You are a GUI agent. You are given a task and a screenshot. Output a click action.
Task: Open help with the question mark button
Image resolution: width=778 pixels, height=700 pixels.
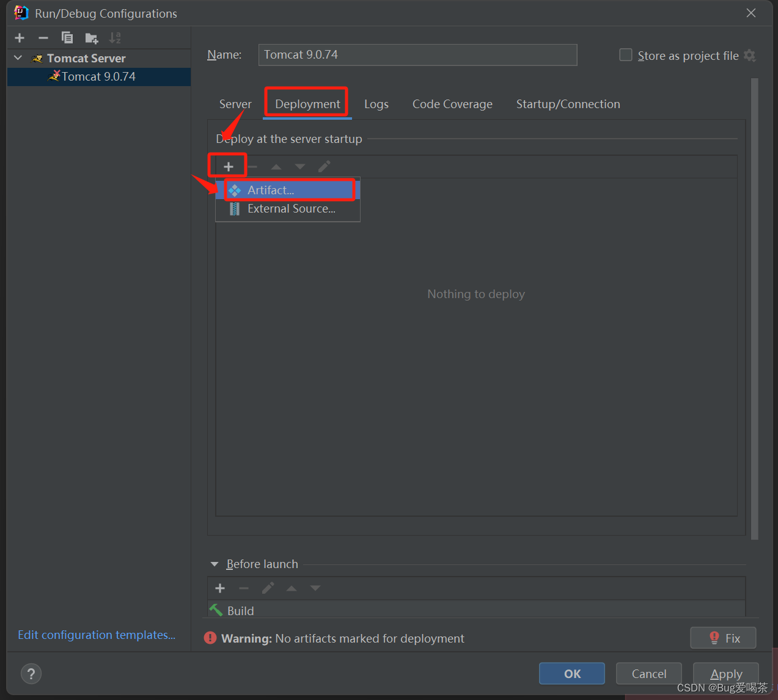[31, 674]
